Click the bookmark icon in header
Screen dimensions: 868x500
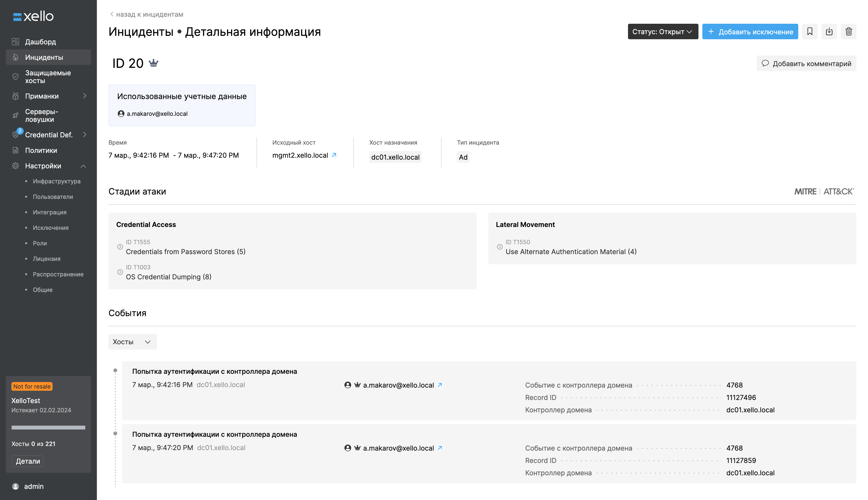point(809,31)
